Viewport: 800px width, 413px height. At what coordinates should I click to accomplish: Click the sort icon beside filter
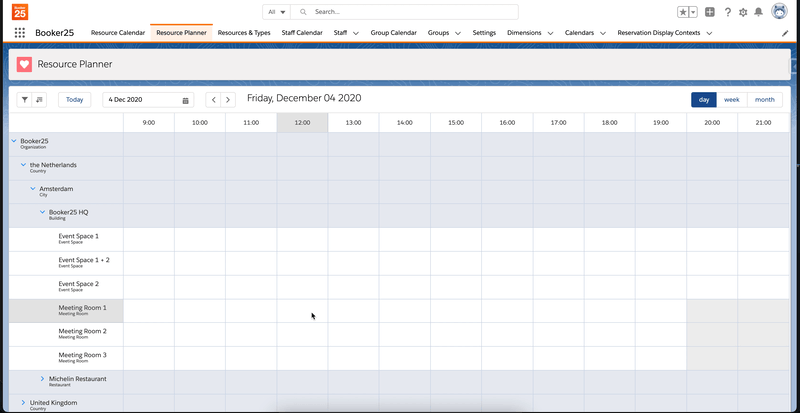point(39,100)
